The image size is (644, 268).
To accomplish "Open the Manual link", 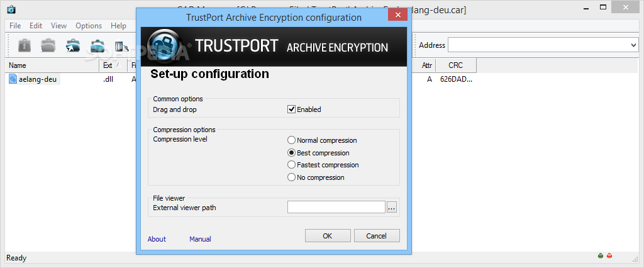I will tap(200, 239).
